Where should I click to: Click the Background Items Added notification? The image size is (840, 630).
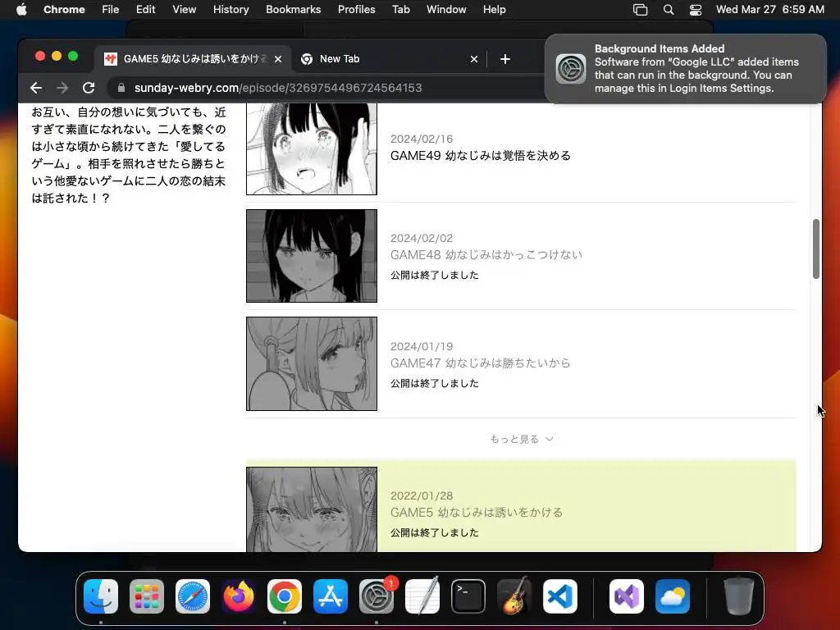[x=685, y=69]
